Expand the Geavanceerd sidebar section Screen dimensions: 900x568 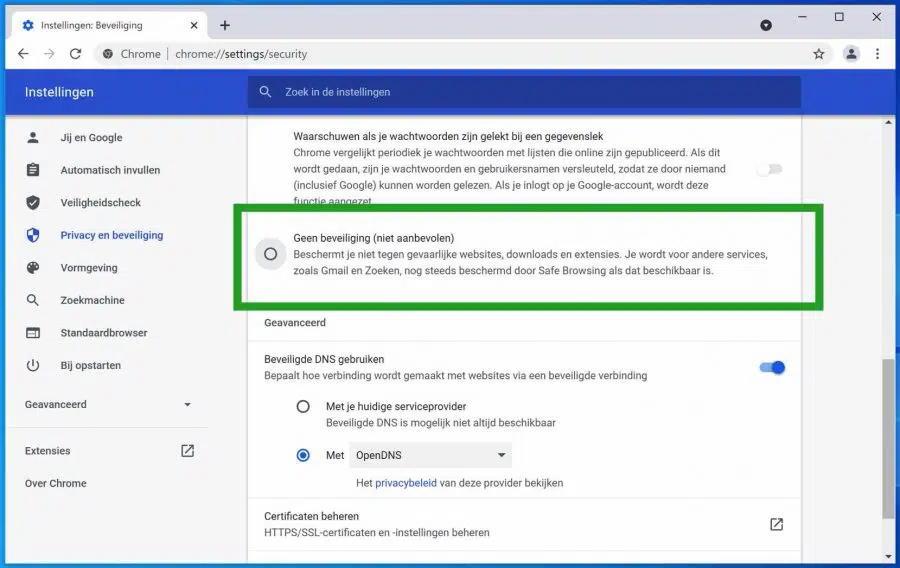[107, 404]
